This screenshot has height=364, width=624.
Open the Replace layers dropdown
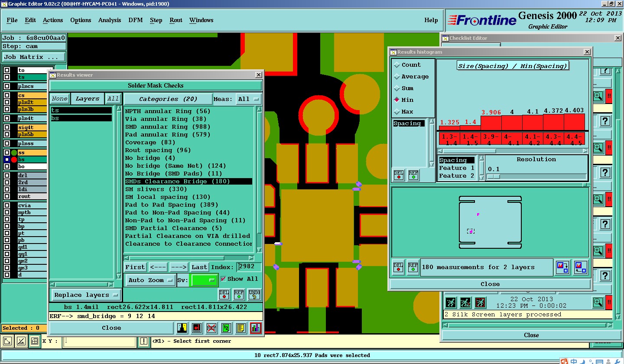[86, 295]
